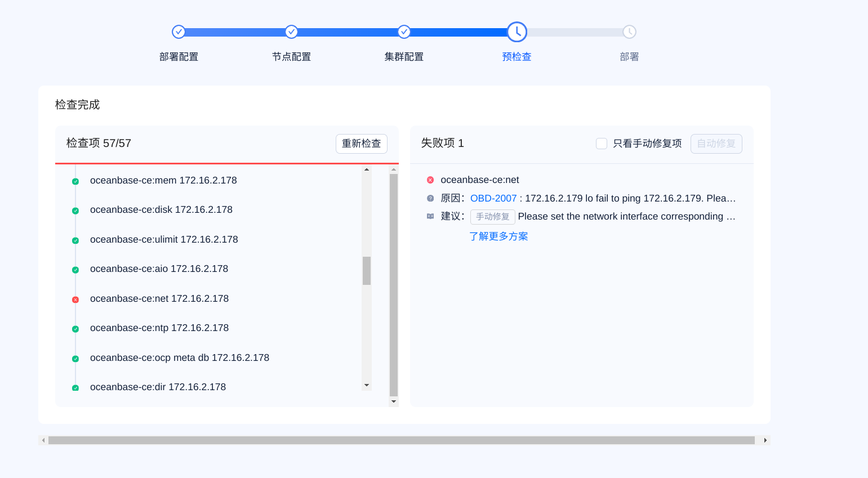
Task: Click inner check list scroll up arrow
Action: [367, 169]
